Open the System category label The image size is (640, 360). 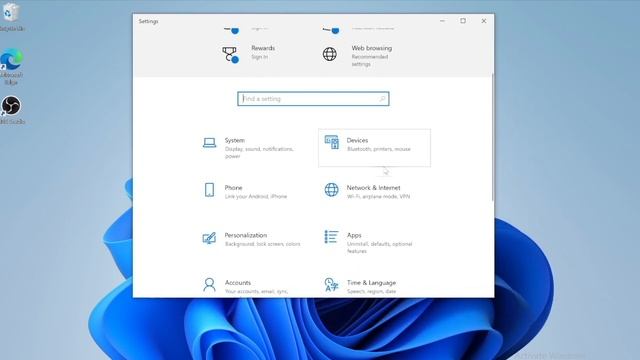(235, 140)
